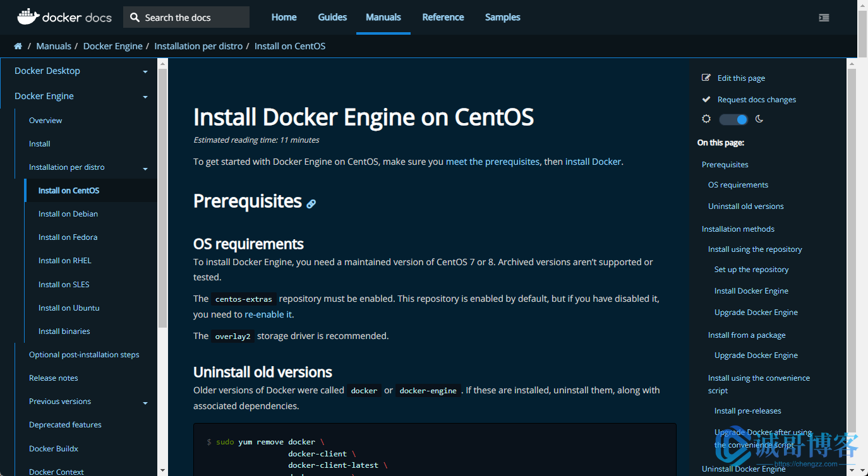The height and width of the screenshot is (476, 868).
Task: Click the Edit this page pencil icon
Action: coord(706,78)
